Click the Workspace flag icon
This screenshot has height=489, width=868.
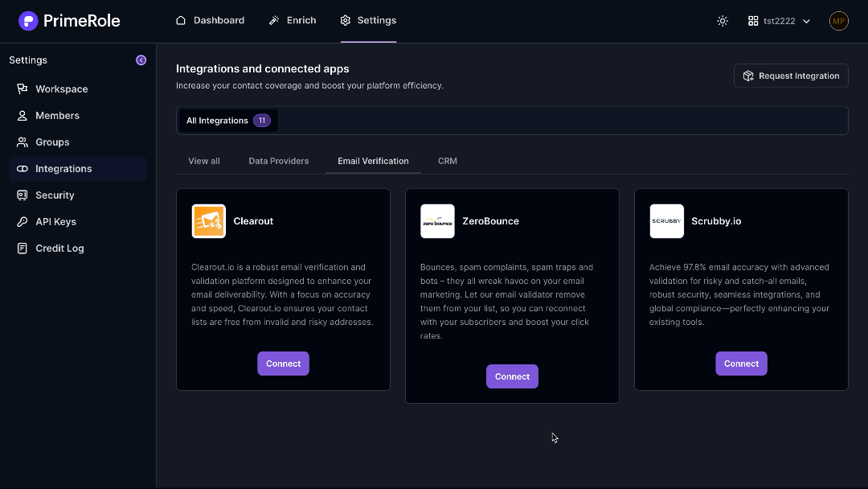(23, 88)
